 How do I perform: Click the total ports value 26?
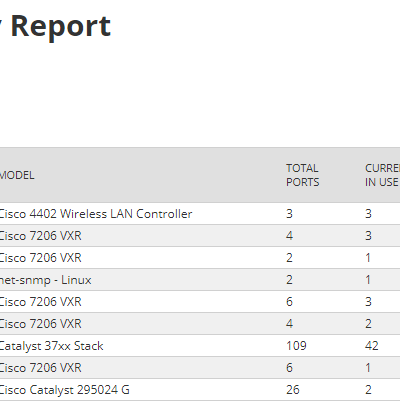[x=293, y=390]
